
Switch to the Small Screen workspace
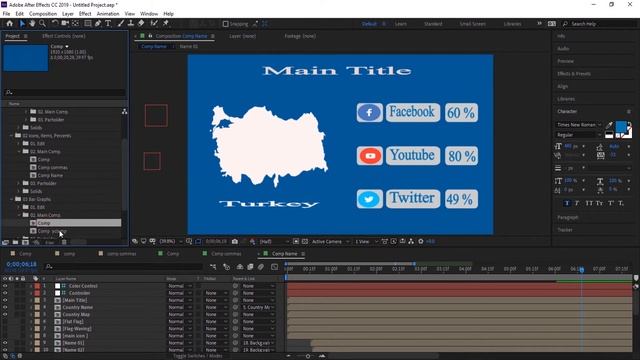(473, 24)
